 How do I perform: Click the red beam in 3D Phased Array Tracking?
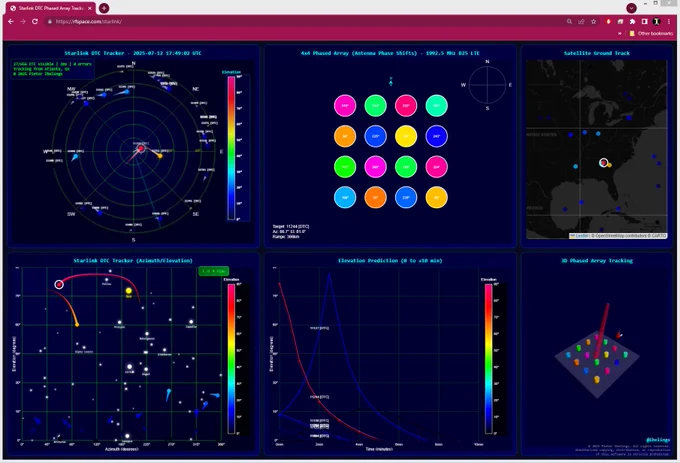coord(602,329)
